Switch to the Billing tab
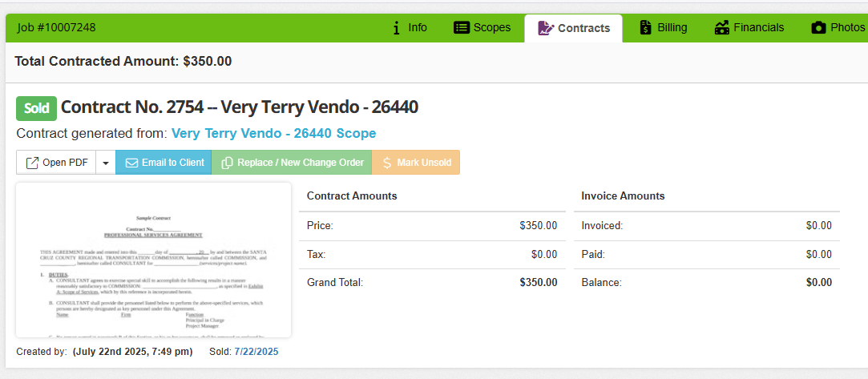The width and height of the screenshot is (868, 379). 663,28
